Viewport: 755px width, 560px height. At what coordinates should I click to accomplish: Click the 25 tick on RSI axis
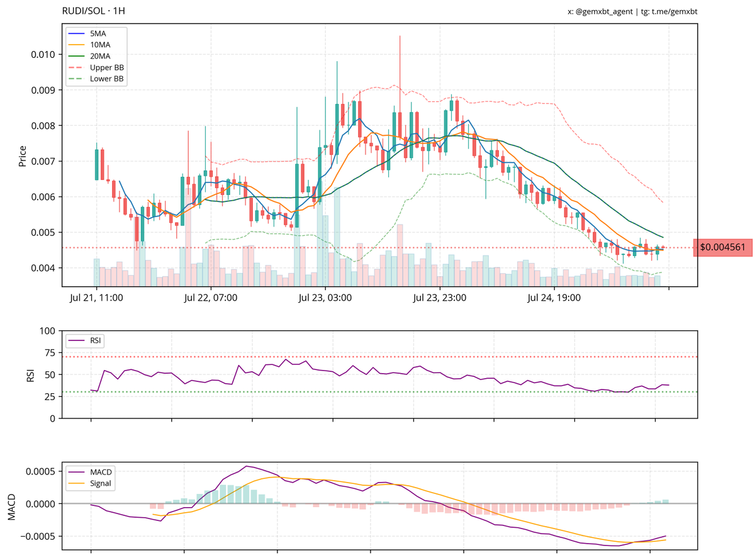coord(50,397)
